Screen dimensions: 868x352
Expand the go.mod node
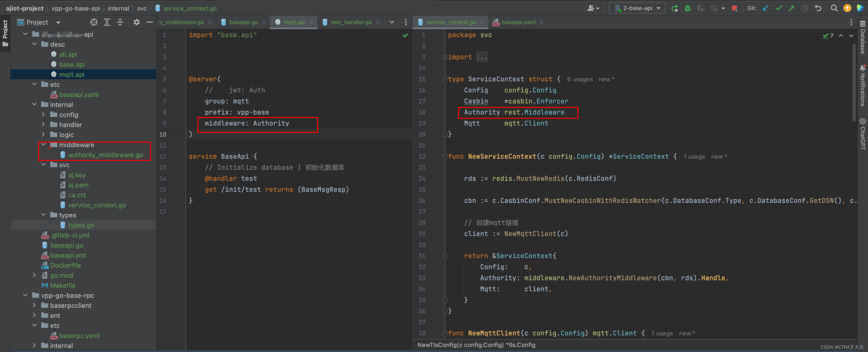(35, 275)
